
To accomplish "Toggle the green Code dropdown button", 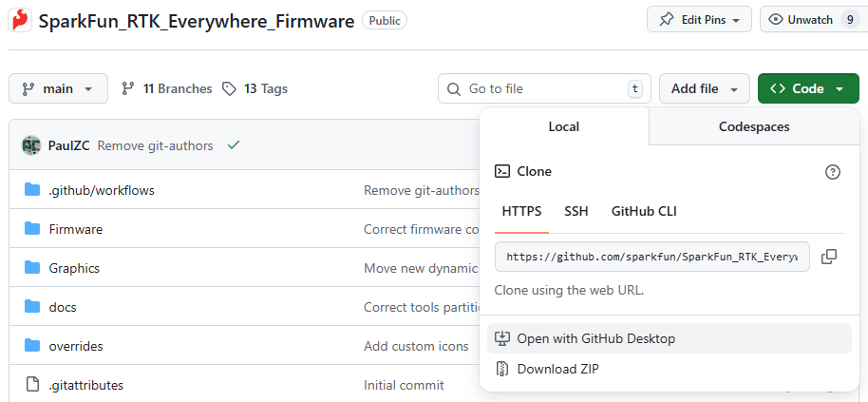I will click(x=808, y=88).
